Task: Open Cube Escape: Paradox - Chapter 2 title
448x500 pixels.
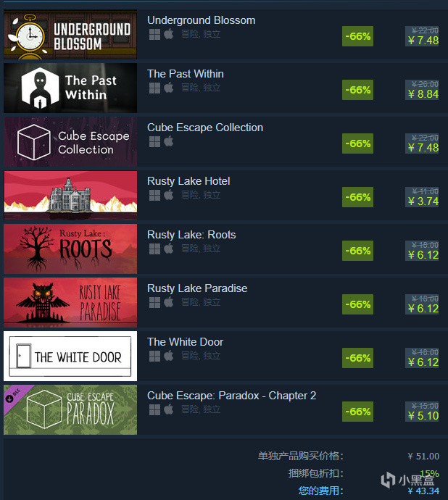Action: coord(232,396)
